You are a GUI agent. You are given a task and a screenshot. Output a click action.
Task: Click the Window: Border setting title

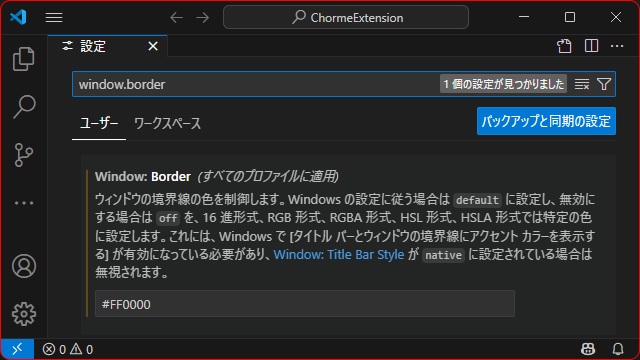[143, 176]
